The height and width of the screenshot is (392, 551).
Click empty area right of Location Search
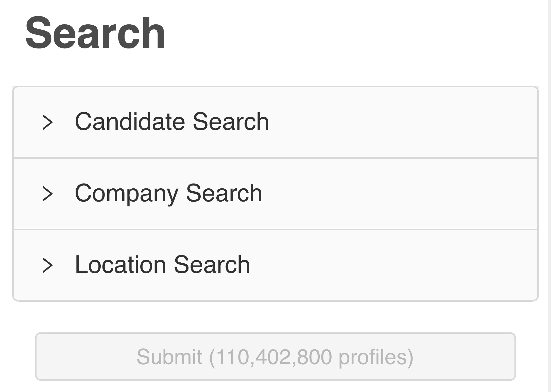[x=406, y=265]
